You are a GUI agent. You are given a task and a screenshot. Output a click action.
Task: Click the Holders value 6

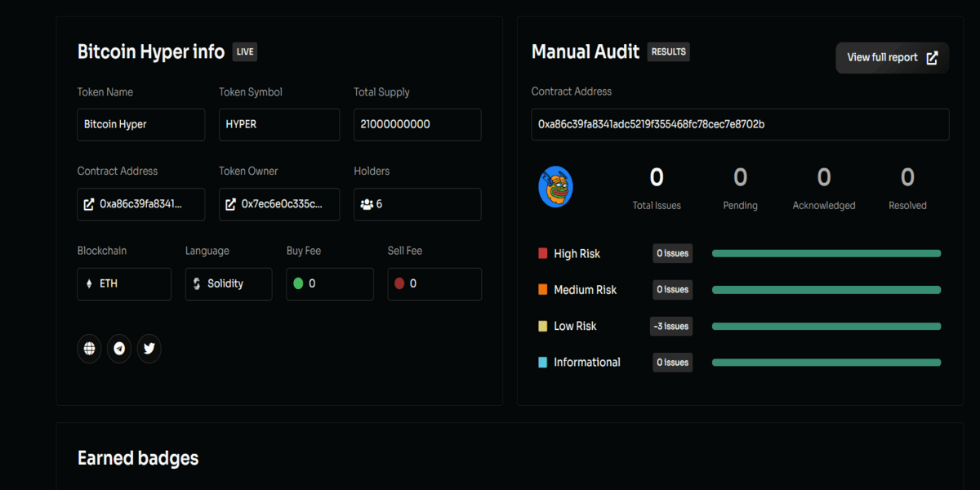(x=380, y=204)
